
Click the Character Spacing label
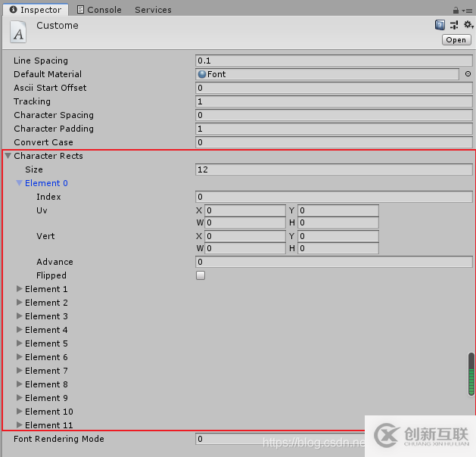[54, 115]
